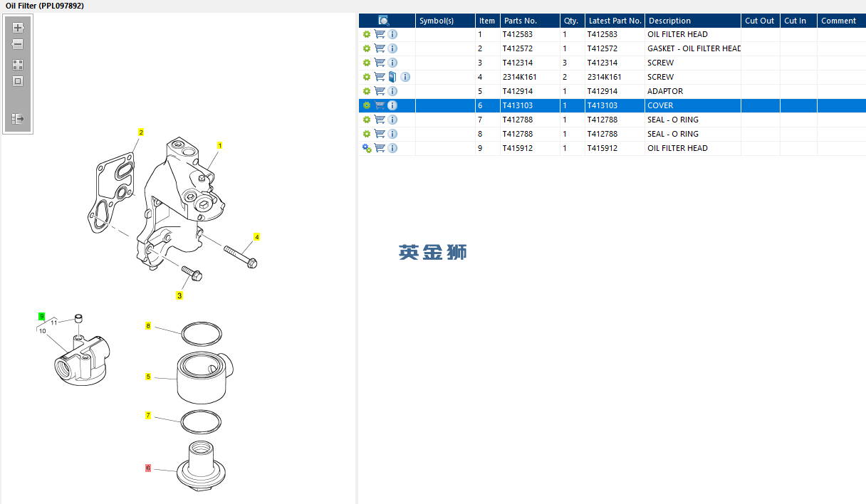Add T412314 screw to cart
Viewport: 866px width, 504px height.
(x=380, y=63)
